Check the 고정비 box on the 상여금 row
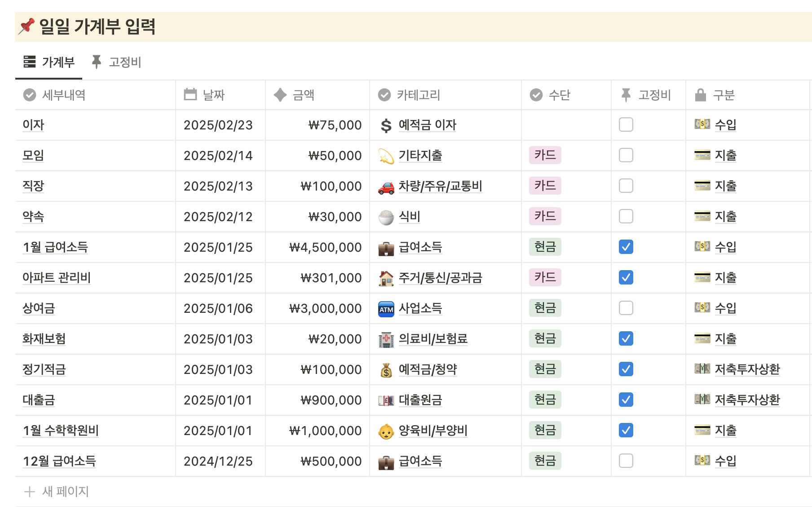Screen dimensions: 812x507 point(626,308)
